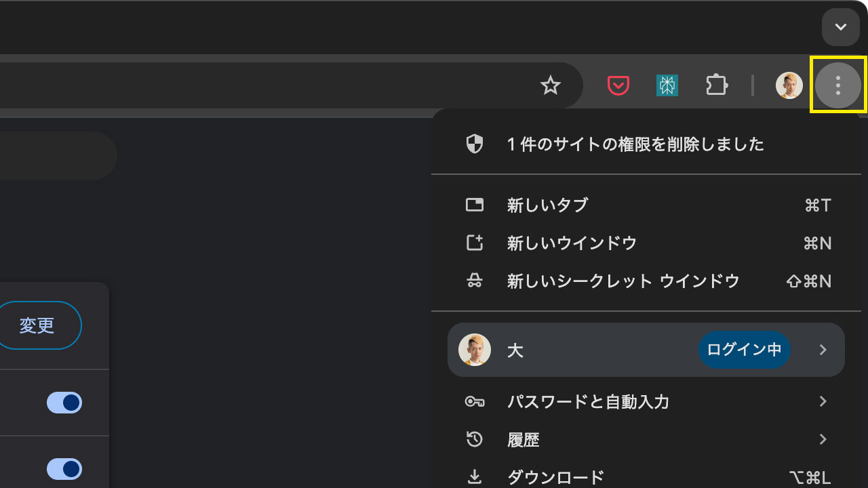Turn off the lower blue toggle switch
The height and width of the screenshot is (488, 868).
click(x=64, y=469)
